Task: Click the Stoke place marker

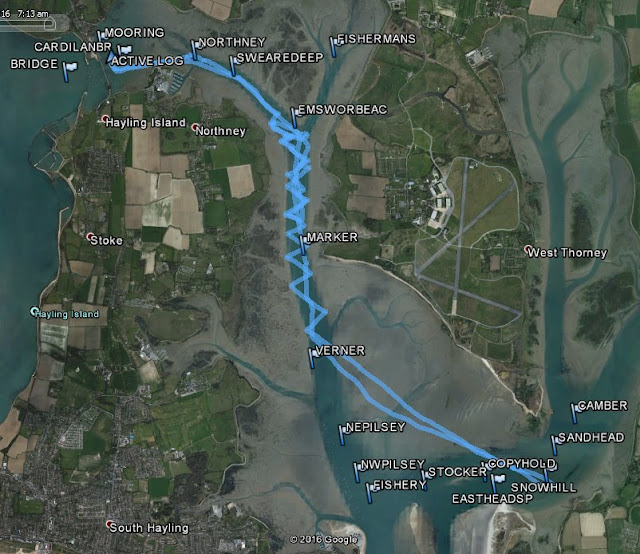Action: [x=91, y=237]
